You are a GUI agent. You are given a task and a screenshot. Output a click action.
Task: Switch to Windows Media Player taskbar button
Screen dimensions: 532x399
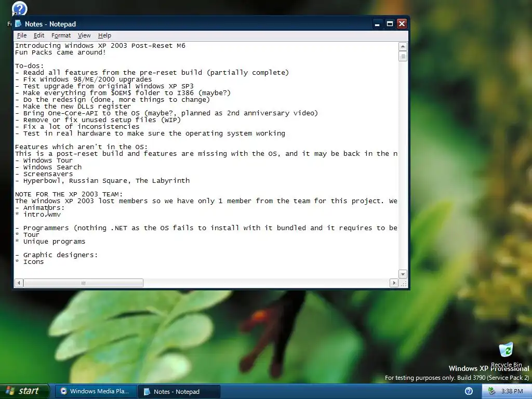(96, 392)
